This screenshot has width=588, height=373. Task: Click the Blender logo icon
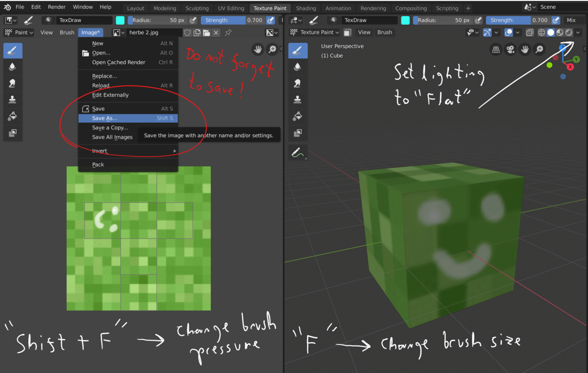(7, 7)
